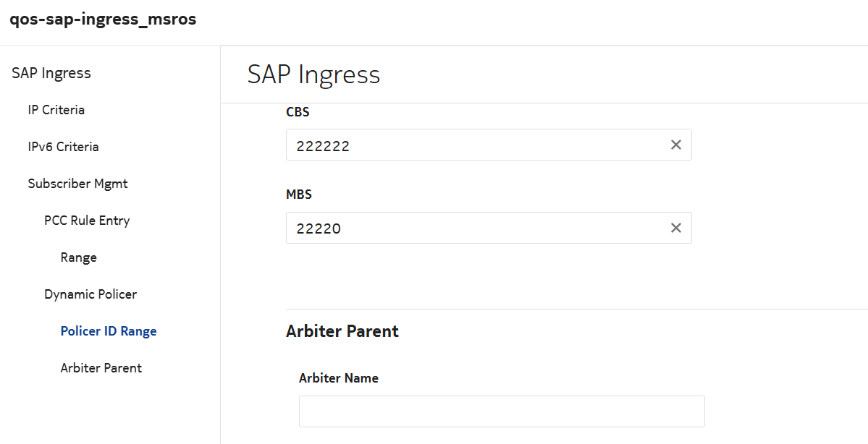
Task: Clear the CBS field value
Action: tap(676, 145)
